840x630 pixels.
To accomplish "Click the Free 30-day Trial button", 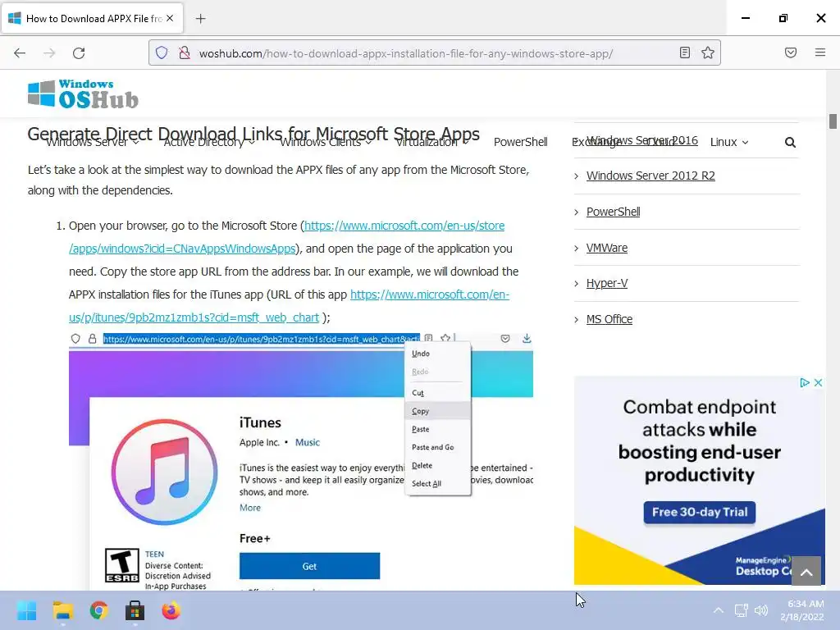I will point(699,512).
